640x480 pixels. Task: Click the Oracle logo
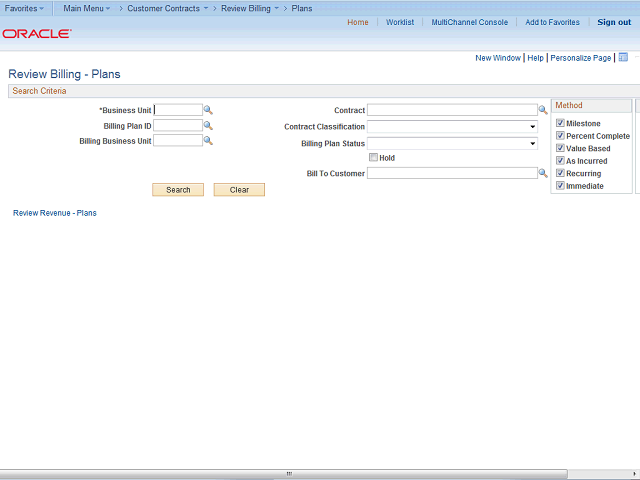click(x=37, y=33)
